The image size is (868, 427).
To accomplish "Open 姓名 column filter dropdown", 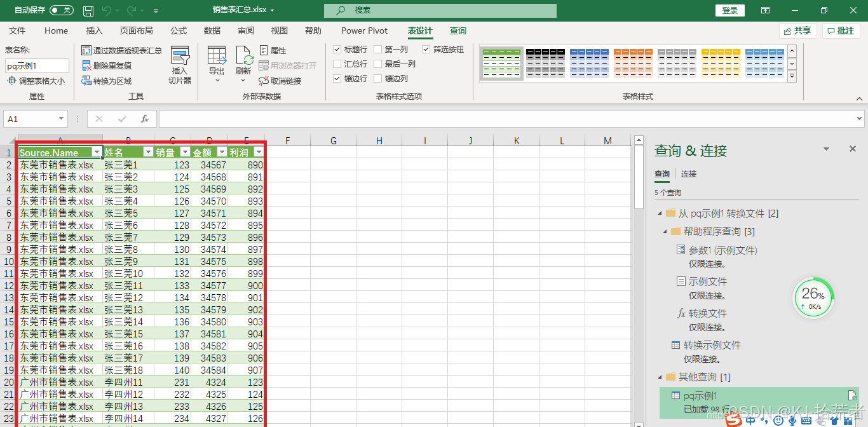I will (x=148, y=152).
